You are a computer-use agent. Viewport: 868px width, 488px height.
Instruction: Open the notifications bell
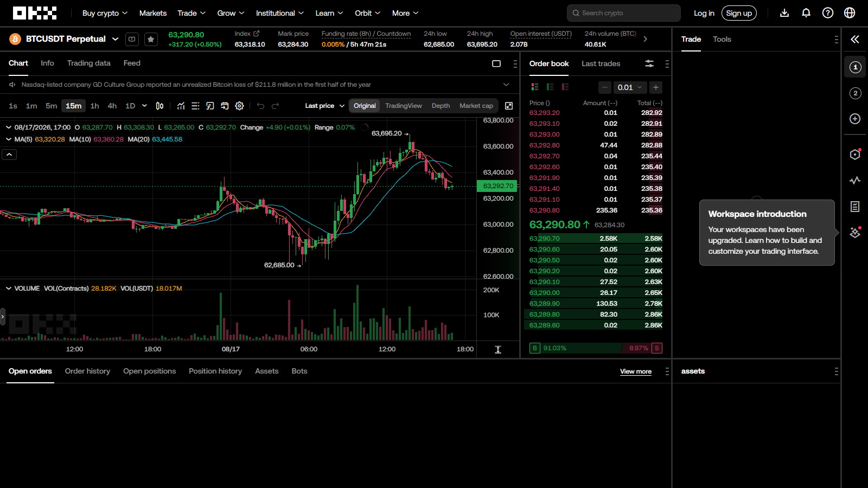(806, 13)
